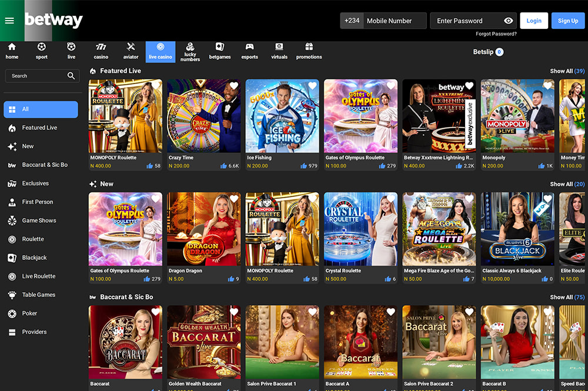Open Crystal Roulette game thumbnail
This screenshot has height=391, width=588.
(x=360, y=229)
